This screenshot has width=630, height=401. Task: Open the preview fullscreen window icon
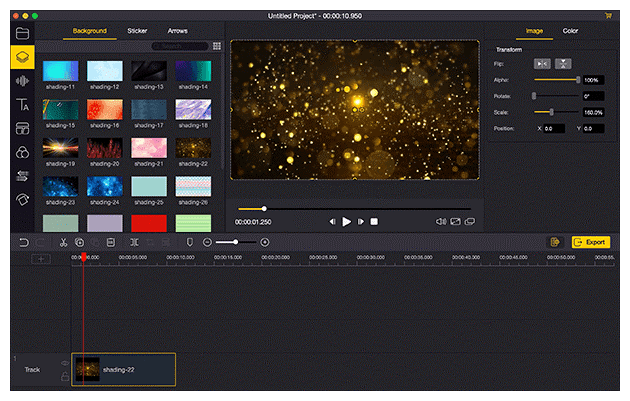470,222
